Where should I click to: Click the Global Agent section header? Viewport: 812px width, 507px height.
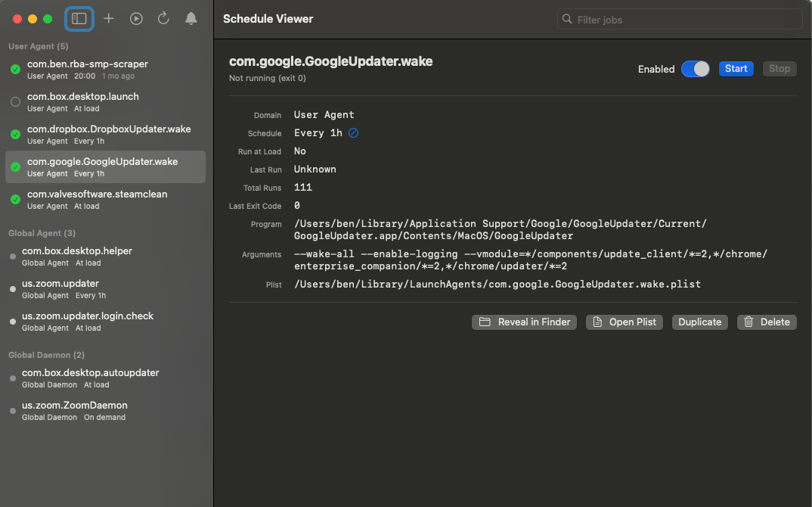coord(42,233)
